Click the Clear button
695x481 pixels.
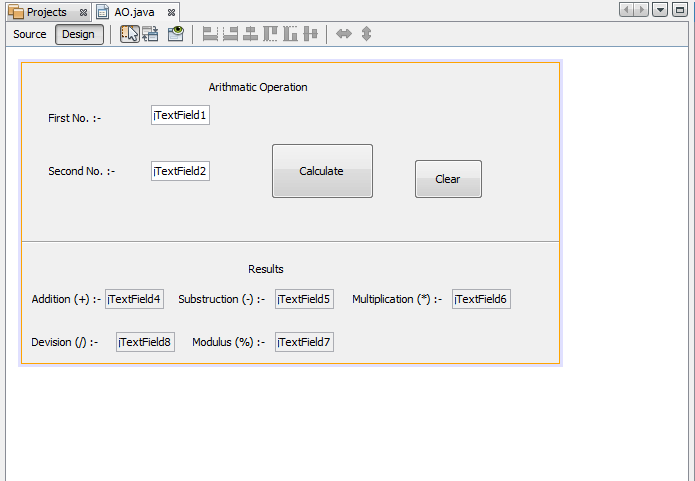pyautogui.click(x=448, y=179)
